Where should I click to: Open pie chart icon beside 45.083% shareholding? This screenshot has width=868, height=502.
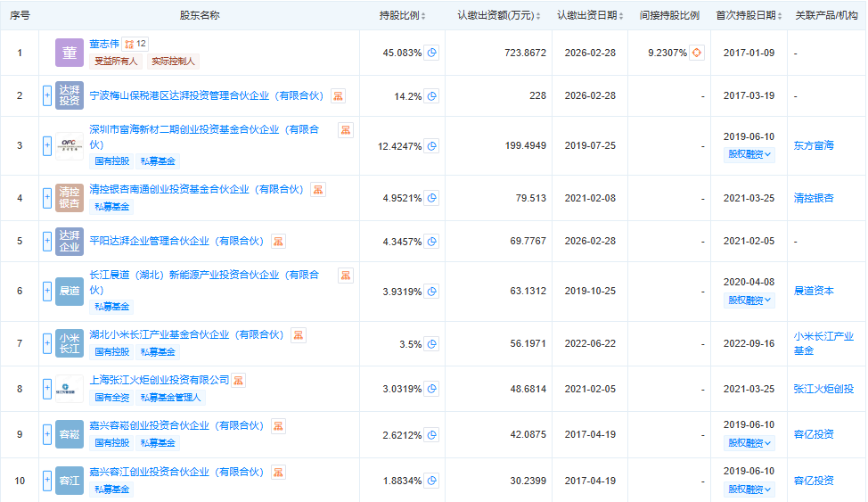pos(431,53)
